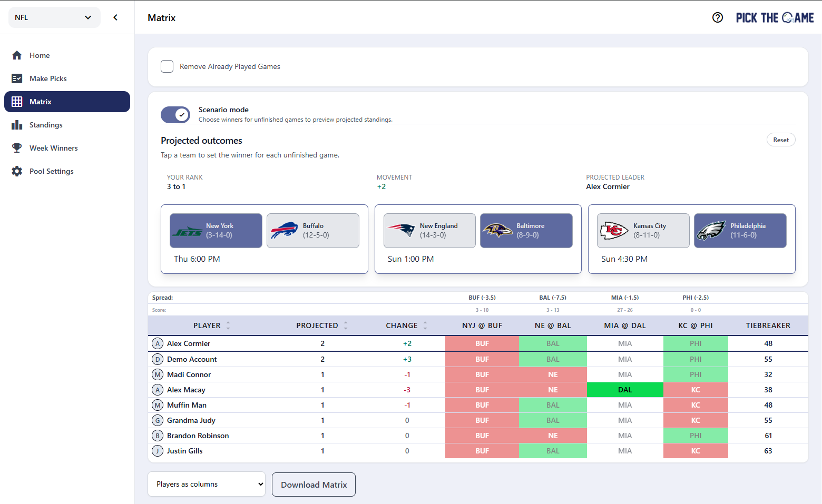Viewport: 822px width, 504px height.
Task: Collapse sidebar with left chevron
Action: [x=115, y=17]
